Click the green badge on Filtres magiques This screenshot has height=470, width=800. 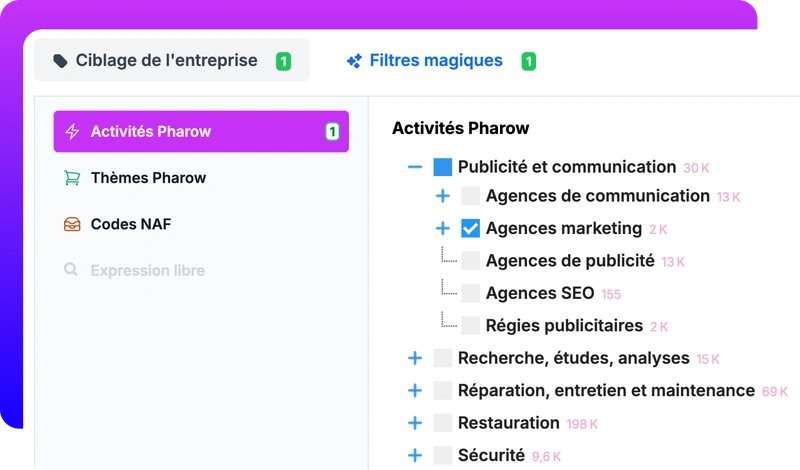coord(529,61)
